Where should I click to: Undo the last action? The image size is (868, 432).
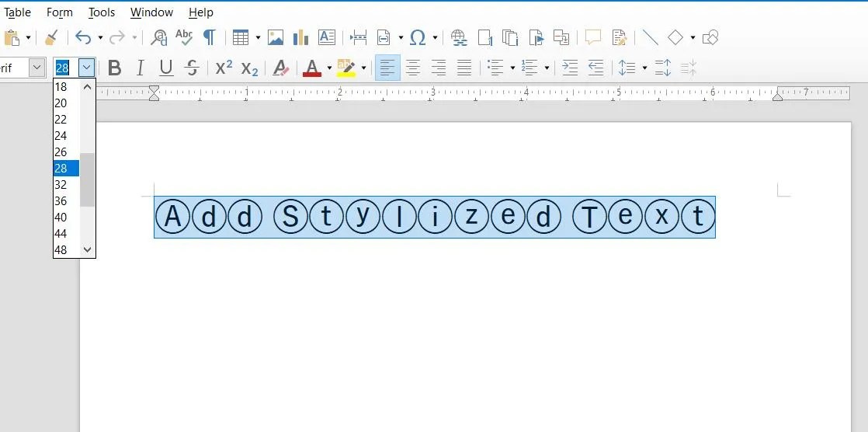click(82, 37)
